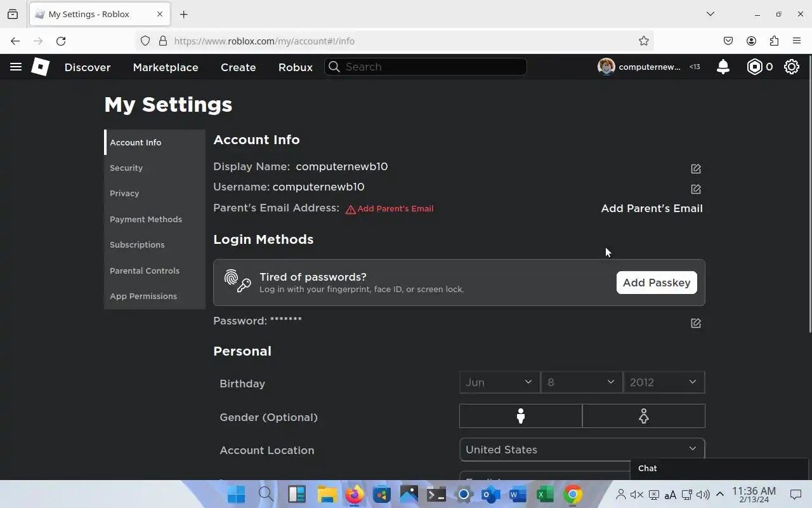Viewport: 812px width, 508px height.
Task: Open File Explorer from the taskbar
Action: click(x=327, y=494)
